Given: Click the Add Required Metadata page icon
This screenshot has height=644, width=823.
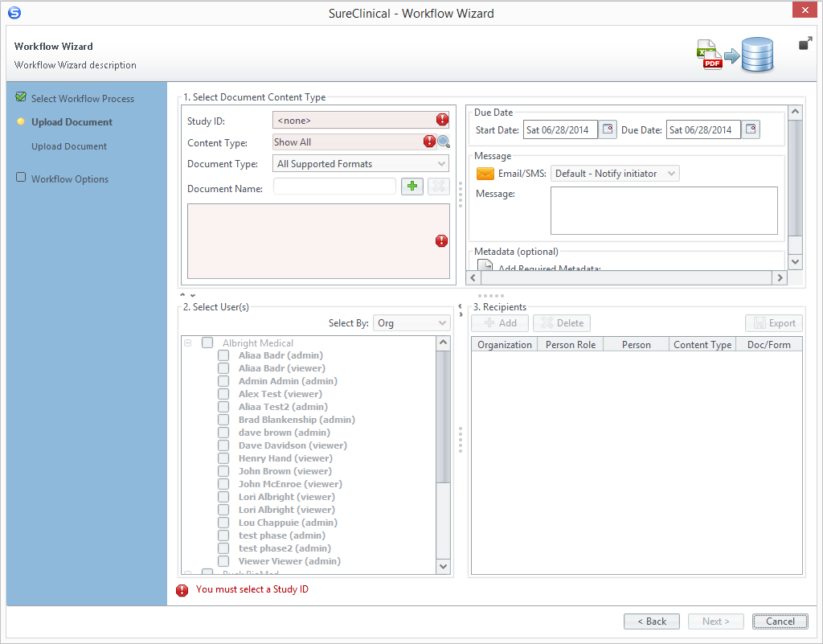Looking at the screenshot, I should [x=485, y=265].
